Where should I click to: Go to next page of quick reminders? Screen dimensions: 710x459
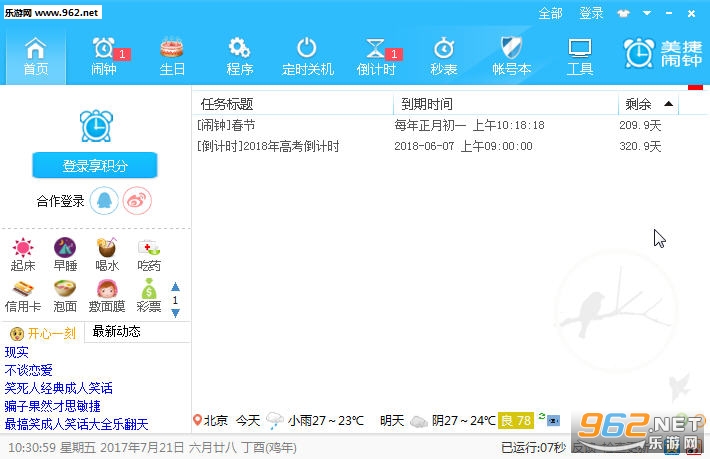(176, 313)
